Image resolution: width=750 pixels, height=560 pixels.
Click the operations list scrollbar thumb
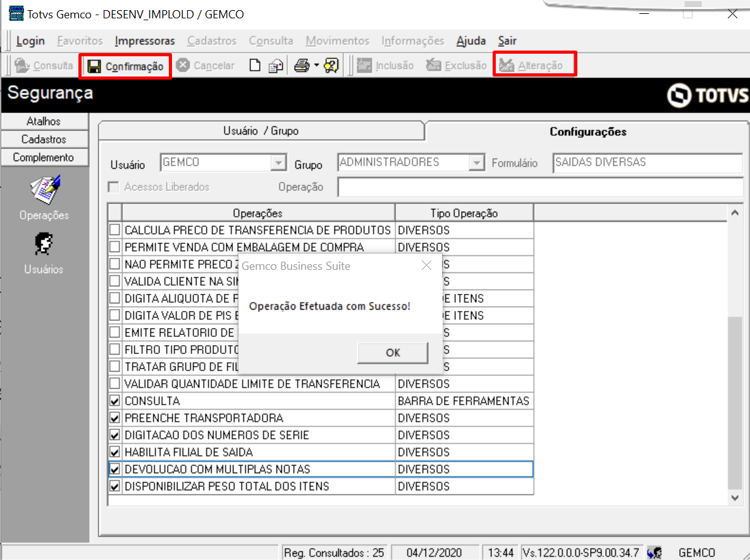click(x=735, y=403)
